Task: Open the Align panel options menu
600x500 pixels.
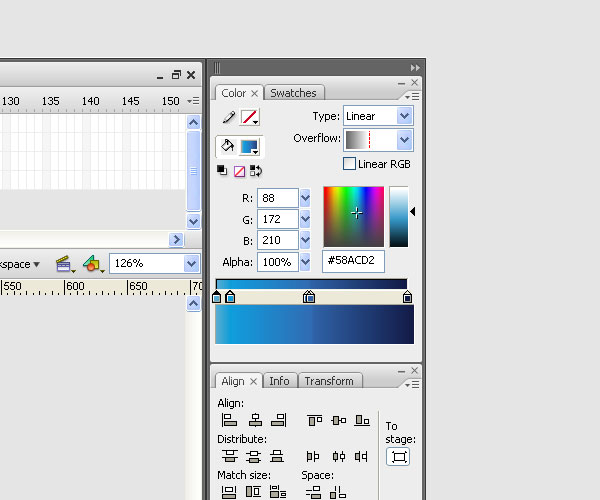Action: click(412, 384)
